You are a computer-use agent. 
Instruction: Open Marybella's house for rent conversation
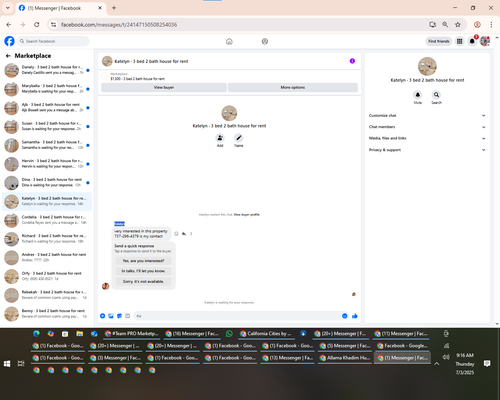(x=47, y=89)
